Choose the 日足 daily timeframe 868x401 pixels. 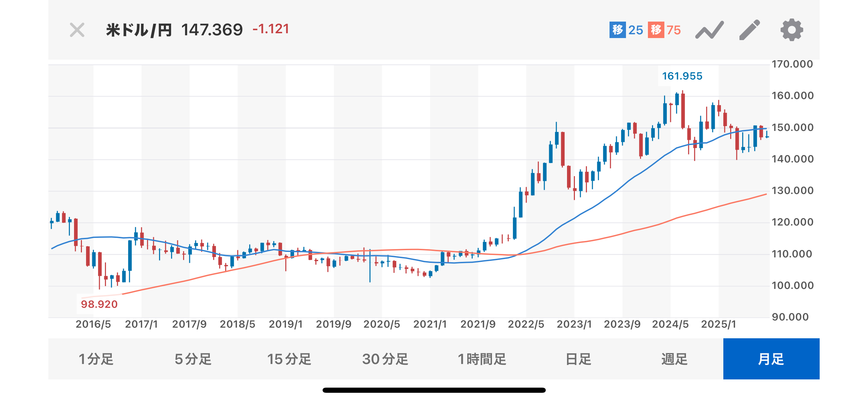(578, 359)
